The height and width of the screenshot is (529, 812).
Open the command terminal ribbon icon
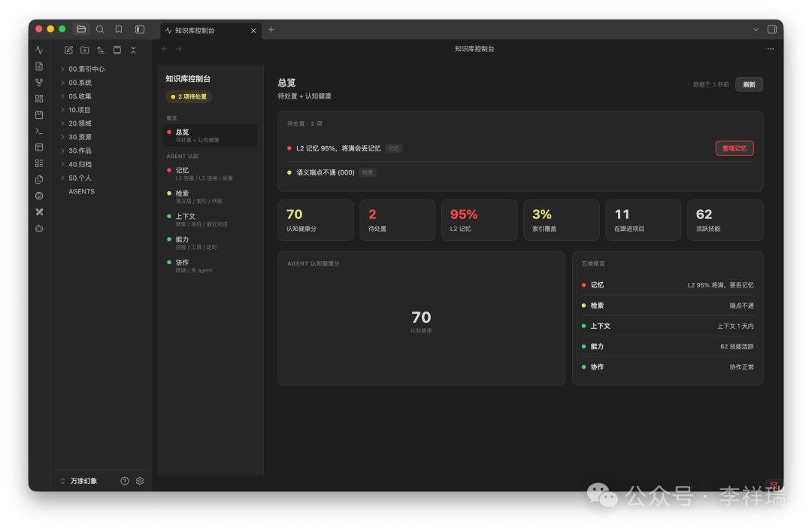point(39,131)
